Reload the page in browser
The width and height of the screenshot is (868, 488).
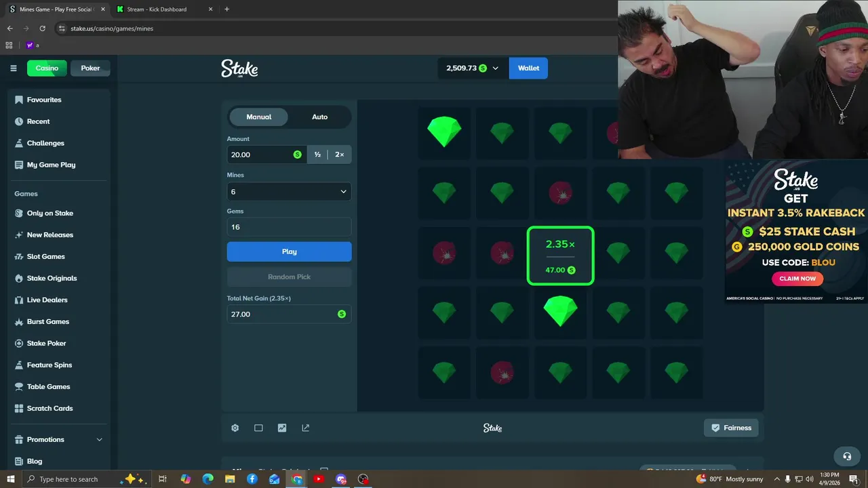[x=42, y=28]
